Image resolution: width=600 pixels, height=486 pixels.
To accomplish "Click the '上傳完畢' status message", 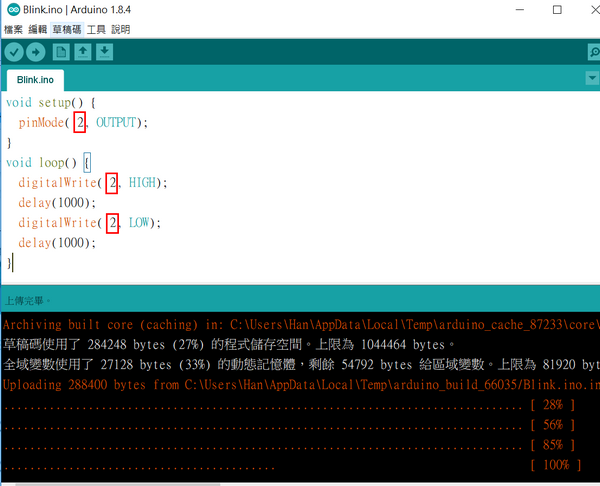I will (x=28, y=301).
